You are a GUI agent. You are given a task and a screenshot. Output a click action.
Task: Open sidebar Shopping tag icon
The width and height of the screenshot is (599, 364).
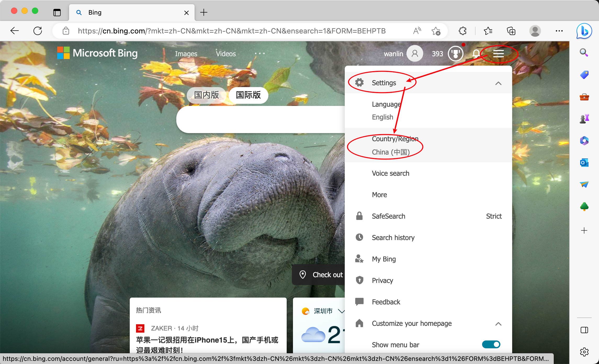click(x=584, y=75)
